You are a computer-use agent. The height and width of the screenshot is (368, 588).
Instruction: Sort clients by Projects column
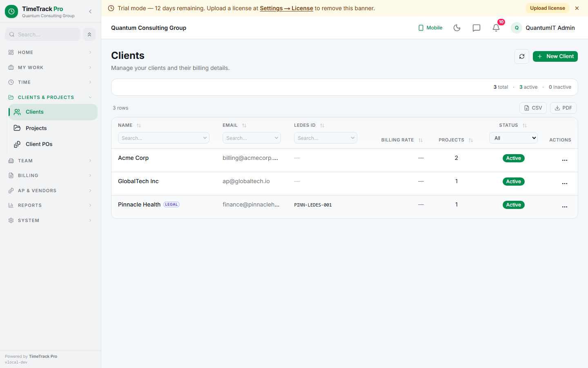tap(471, 140)
